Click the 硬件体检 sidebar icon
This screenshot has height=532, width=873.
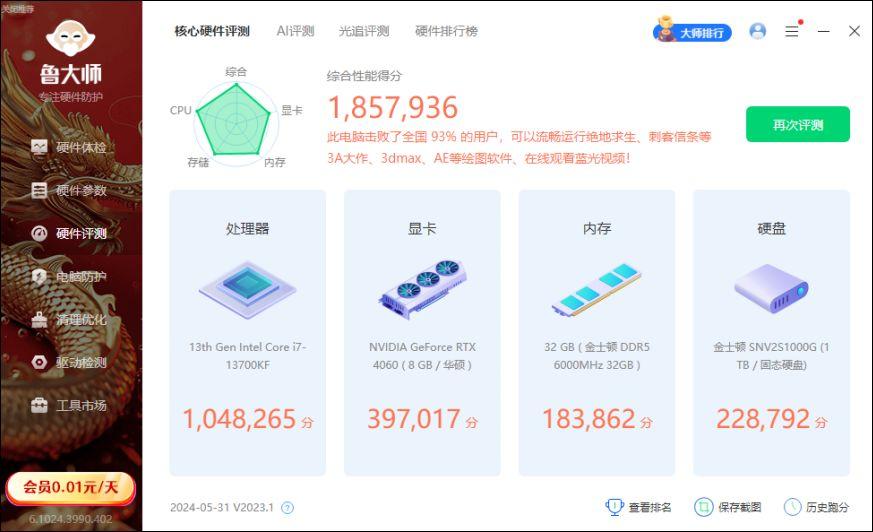click(39, 147)
